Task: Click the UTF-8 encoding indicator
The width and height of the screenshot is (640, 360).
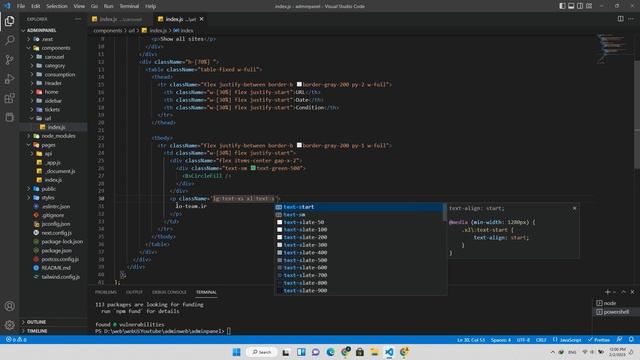Action: 523,340
